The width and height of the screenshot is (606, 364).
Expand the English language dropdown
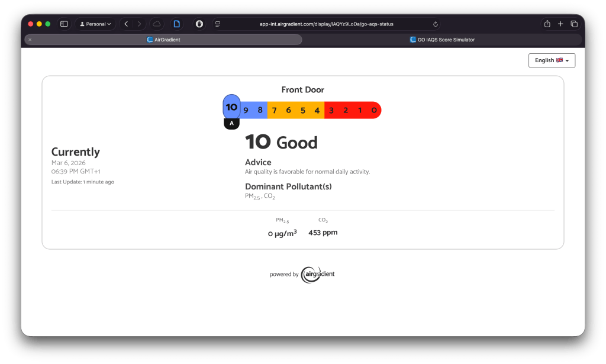click(x=552, y=60)
